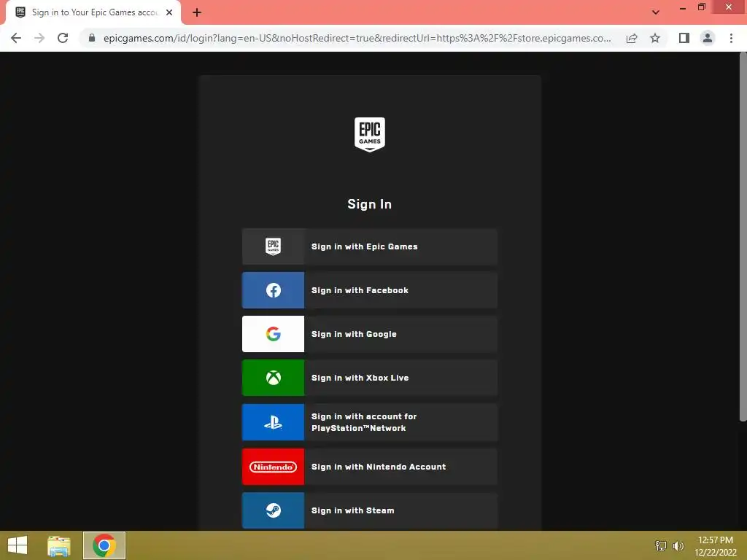This screenshot has width=747, height=560.
Task: Open the Chrome profile menu
Action: click(708, 38)
